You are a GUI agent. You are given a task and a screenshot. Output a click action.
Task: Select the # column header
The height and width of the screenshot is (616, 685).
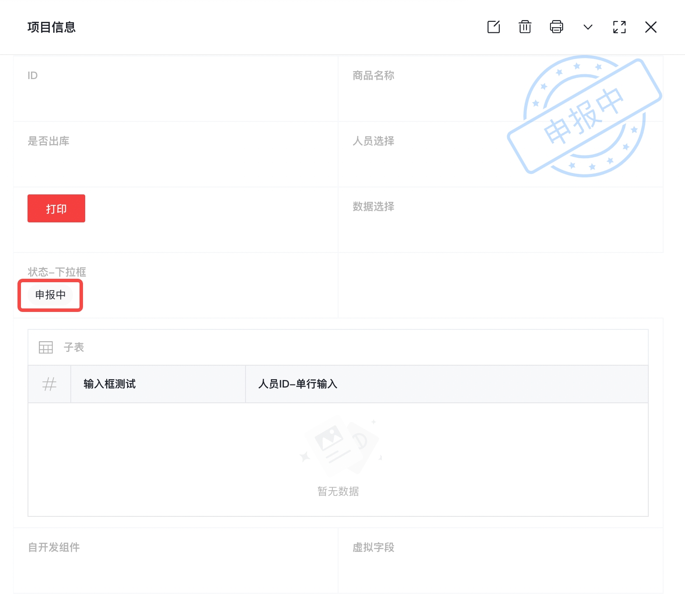[49, 384]
